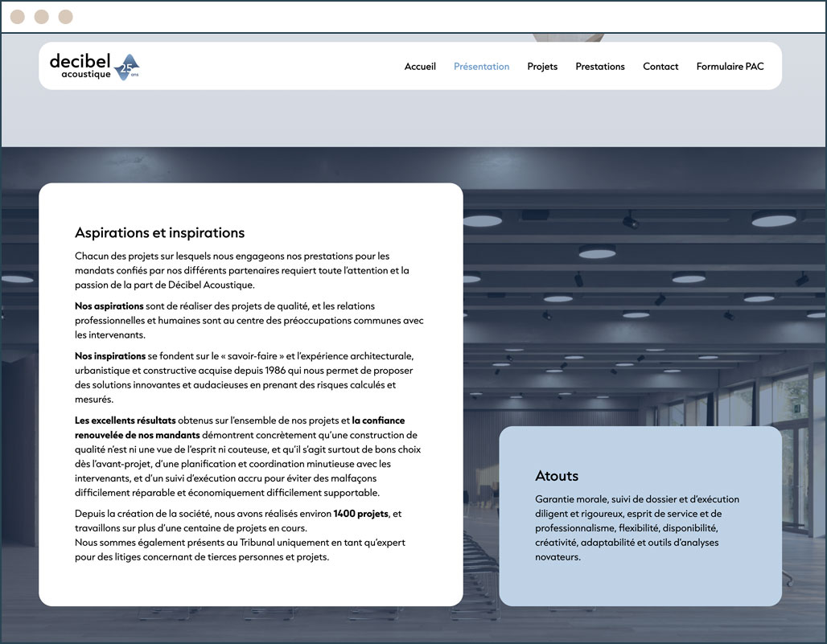The image size is (827, 644).
Task: Click the bold text 'Nos inspirations'
Action: [x=110, y=355]
